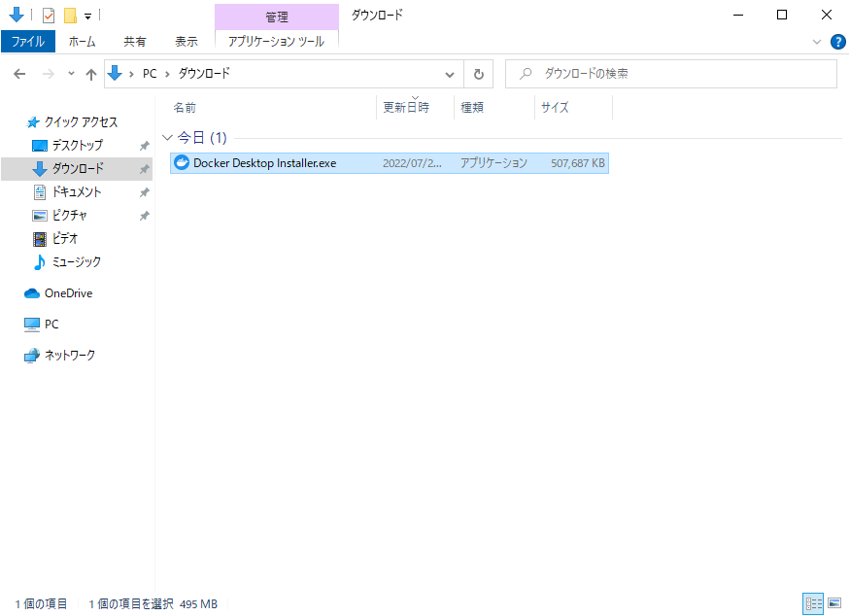Open ドキュメント in the navigation pane

(77, 192)
